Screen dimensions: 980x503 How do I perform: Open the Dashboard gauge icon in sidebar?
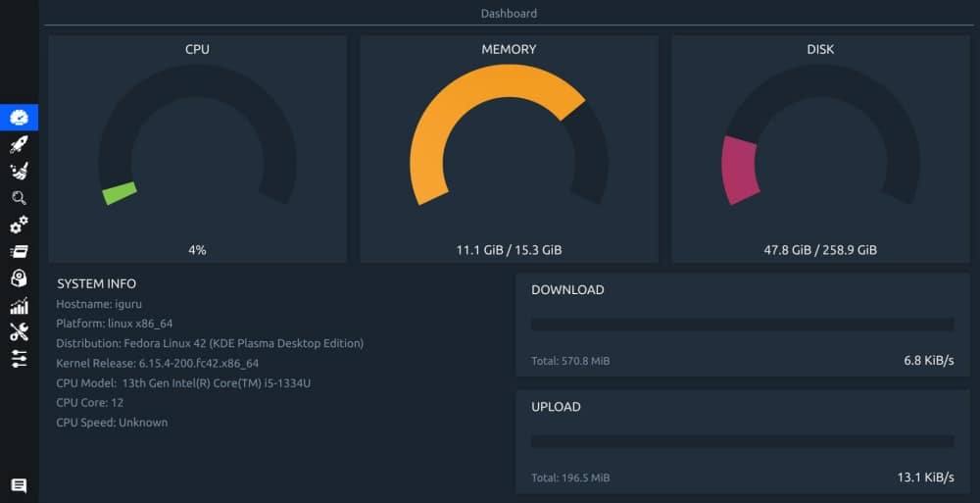tap(19, 118)
